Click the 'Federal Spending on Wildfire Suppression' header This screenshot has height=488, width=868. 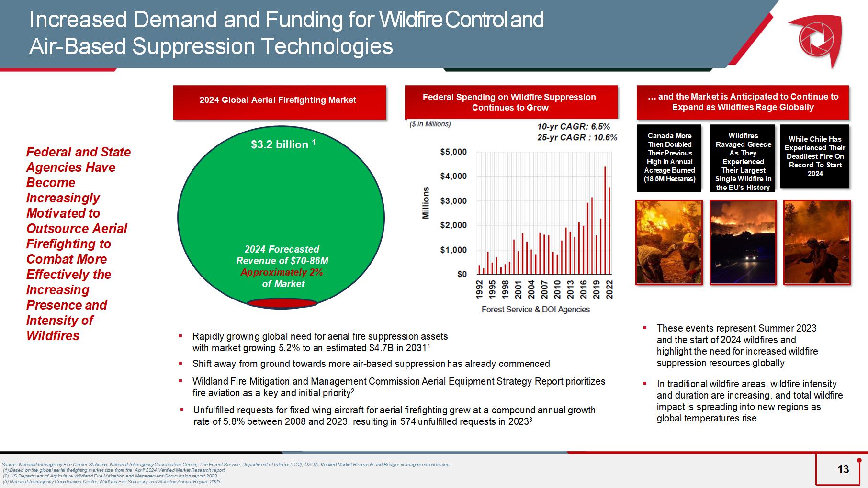coord(510,102)
